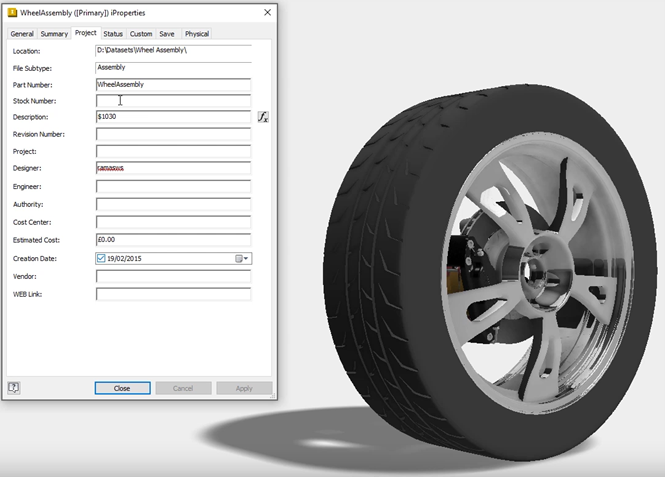665x477 pixels.
Task: Toggle the Creation Date checkbox
Action: pos(101,258)
